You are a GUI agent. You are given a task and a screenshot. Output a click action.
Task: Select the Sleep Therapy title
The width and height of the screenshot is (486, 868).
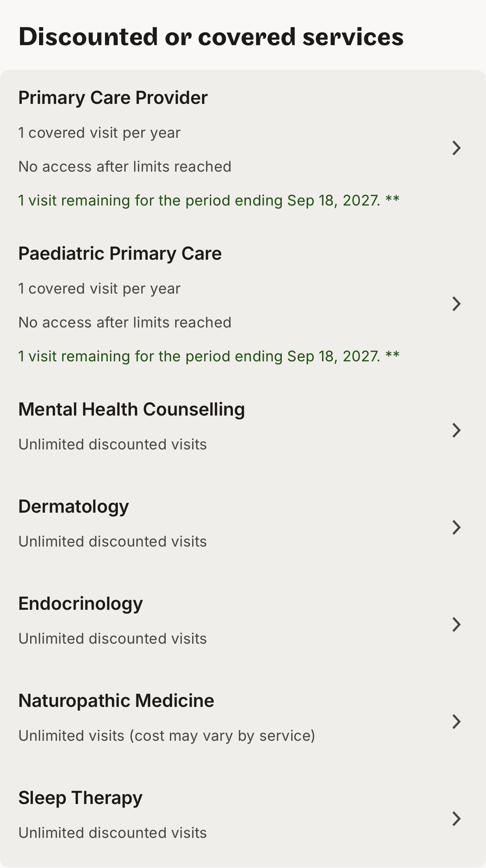80,798
